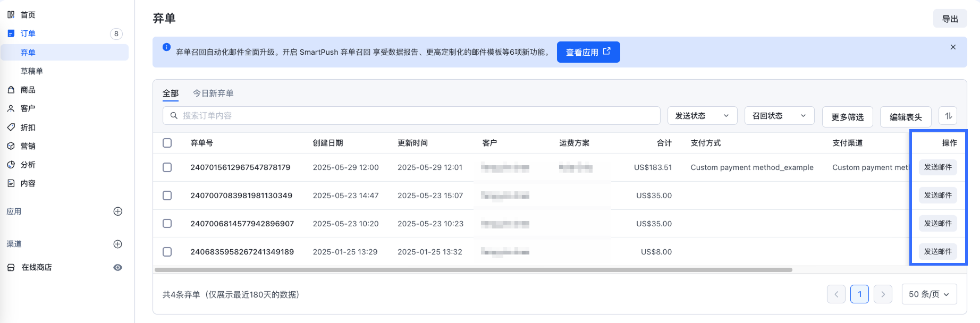Select checkbox for the US$8.00 abandoned order
This screenshot has width=980, height=323.
pos(167,252)
